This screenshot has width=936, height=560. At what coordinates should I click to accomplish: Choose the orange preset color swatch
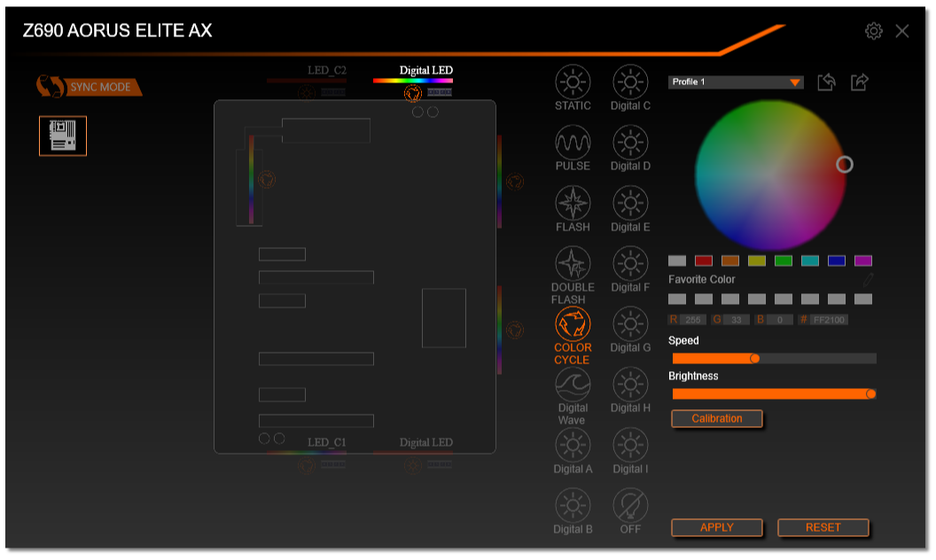point(730,261)
